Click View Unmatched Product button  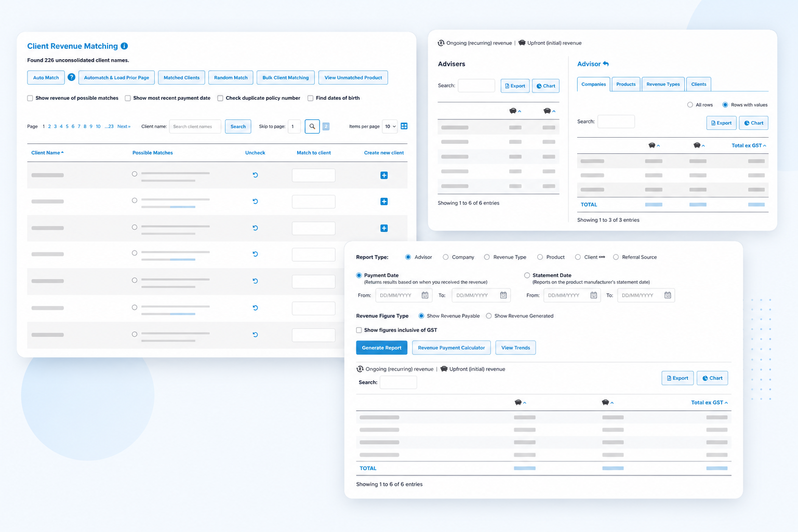point(353,77)
